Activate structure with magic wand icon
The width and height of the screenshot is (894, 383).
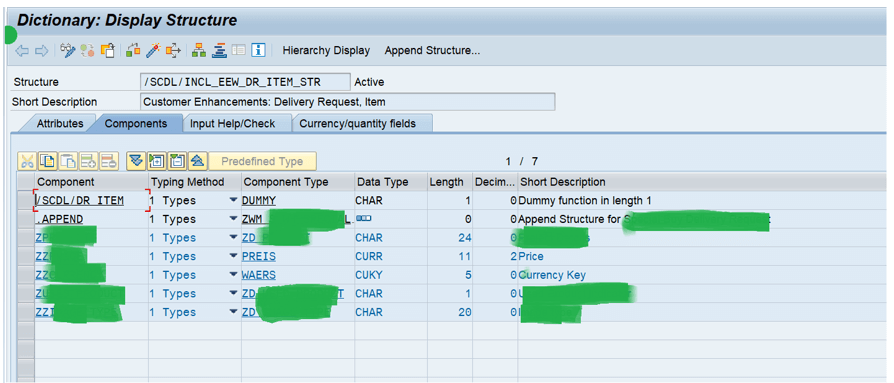[x=153, y=51]
